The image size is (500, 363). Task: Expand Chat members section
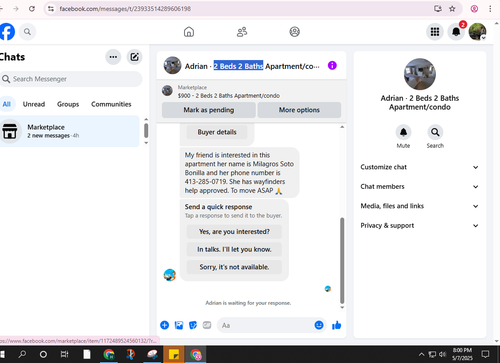[x=419, y=186]
